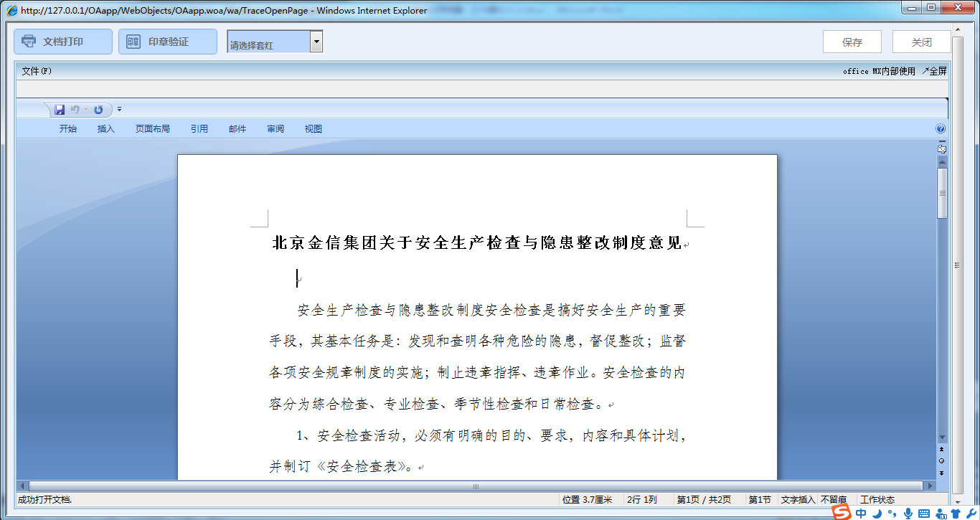The width and height of the screenshot is (980, 520).
Task: Switch Sogou 中 to English input mode
Action: 861,513
